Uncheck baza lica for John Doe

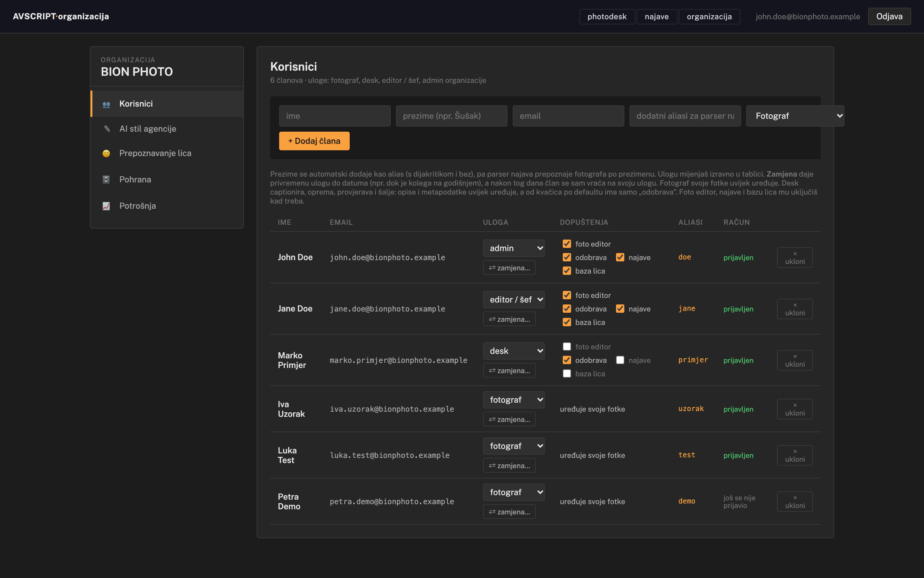coord(567,271)
